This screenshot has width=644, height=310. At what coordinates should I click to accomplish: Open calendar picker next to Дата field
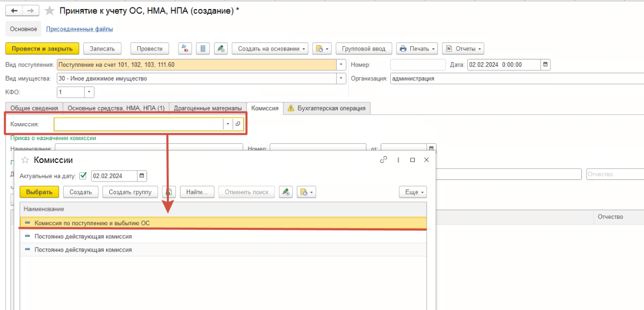(x=545, y=65)
